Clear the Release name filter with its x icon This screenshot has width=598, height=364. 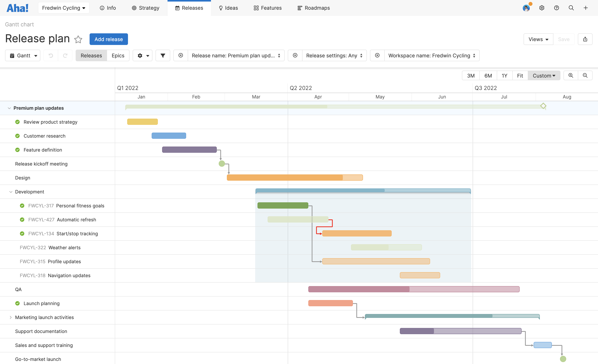click(181, 55)
